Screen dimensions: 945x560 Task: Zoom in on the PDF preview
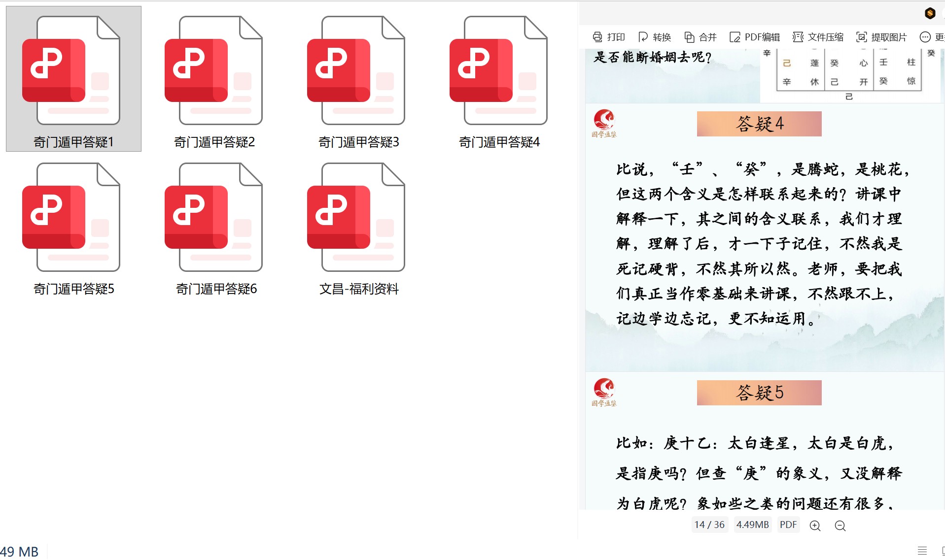tap(815, 526)
